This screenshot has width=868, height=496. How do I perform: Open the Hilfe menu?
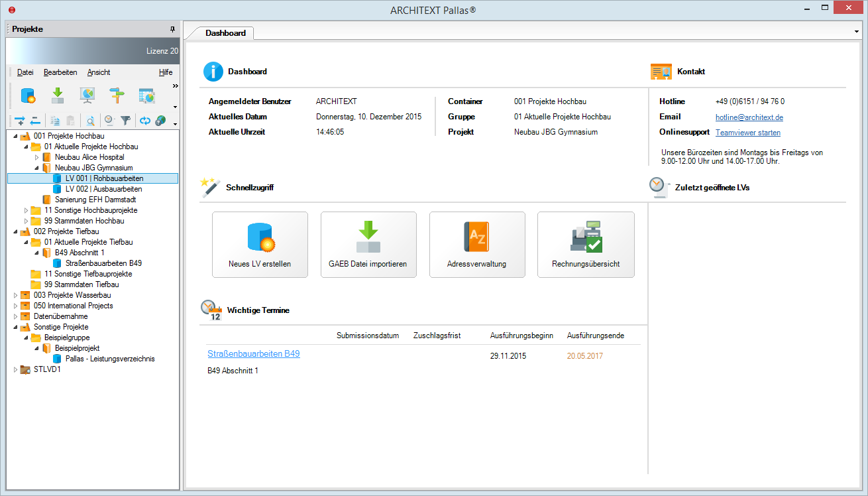[166, 72]
